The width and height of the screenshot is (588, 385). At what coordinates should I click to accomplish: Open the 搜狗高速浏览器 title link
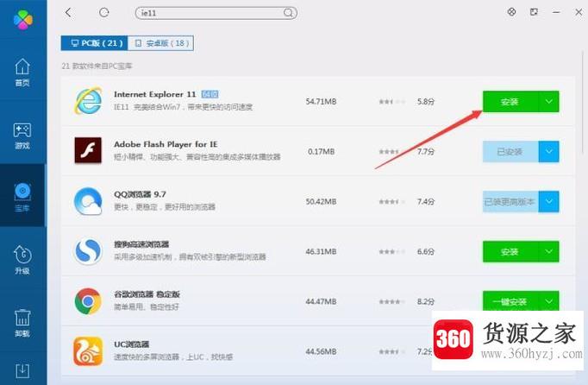pos(141,244)
